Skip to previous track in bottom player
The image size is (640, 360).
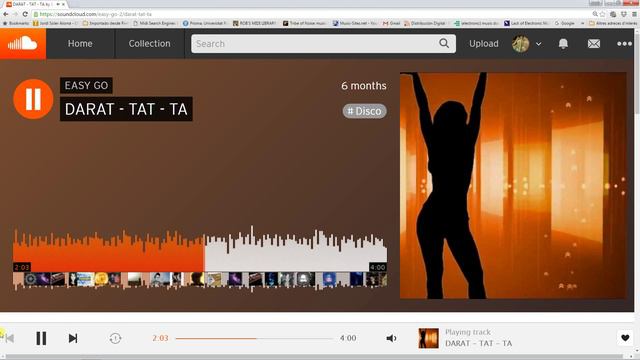click(x=9, y=338)
